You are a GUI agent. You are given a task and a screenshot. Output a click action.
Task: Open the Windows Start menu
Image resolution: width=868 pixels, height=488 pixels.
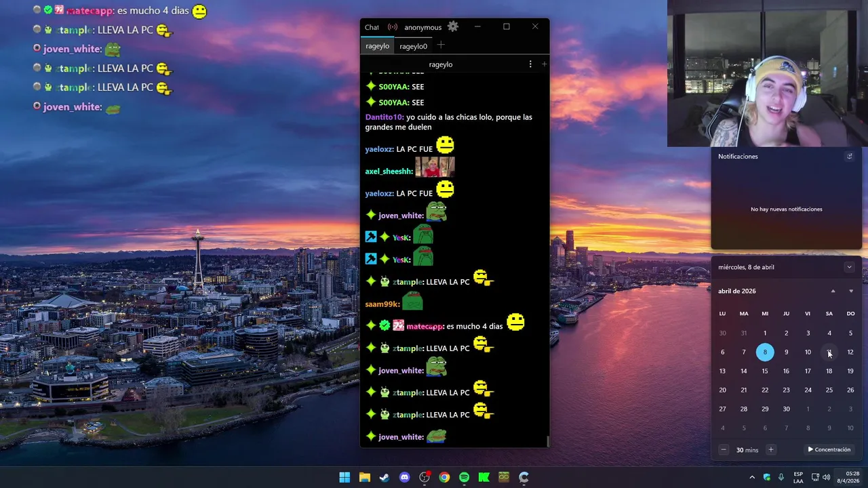[x=344, y=477]
